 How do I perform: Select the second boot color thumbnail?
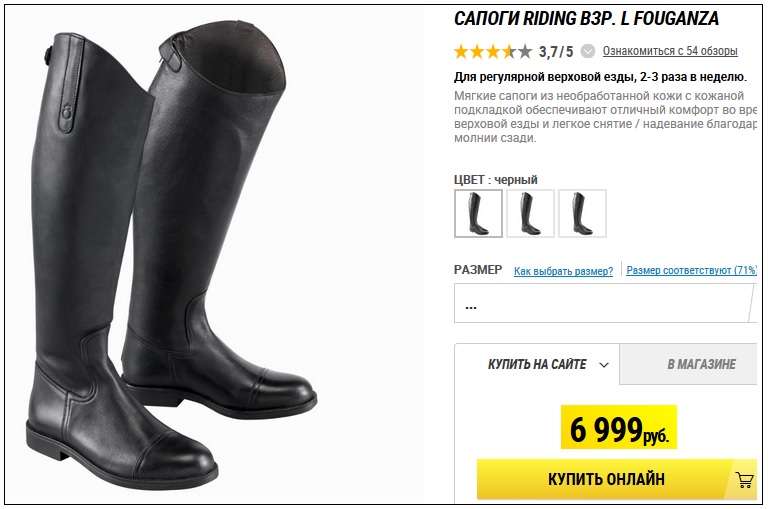530,213
